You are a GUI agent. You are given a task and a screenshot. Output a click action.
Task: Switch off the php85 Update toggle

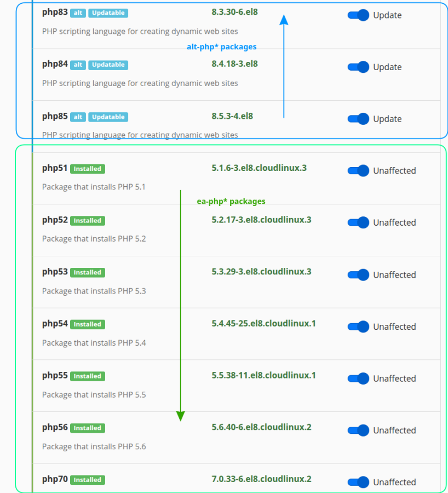click(x=358, y=119)
